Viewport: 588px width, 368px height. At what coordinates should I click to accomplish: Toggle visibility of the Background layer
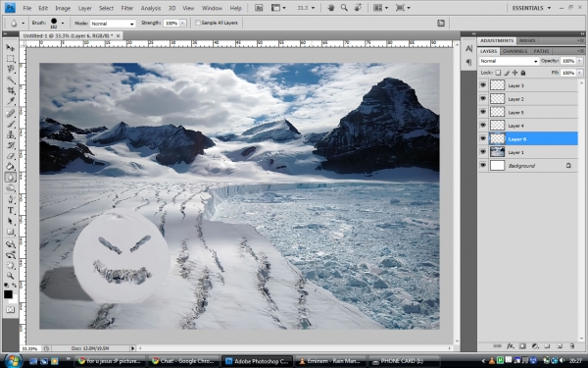click(x=483, y=165)
